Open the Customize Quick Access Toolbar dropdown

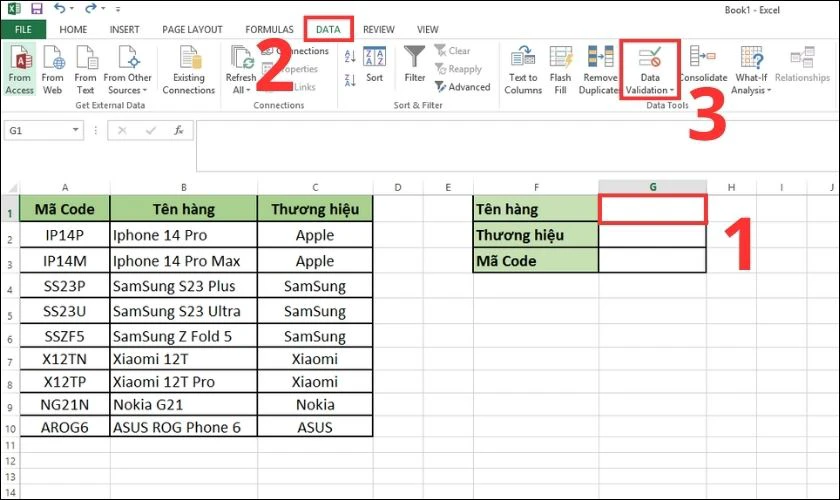[118, 9]
